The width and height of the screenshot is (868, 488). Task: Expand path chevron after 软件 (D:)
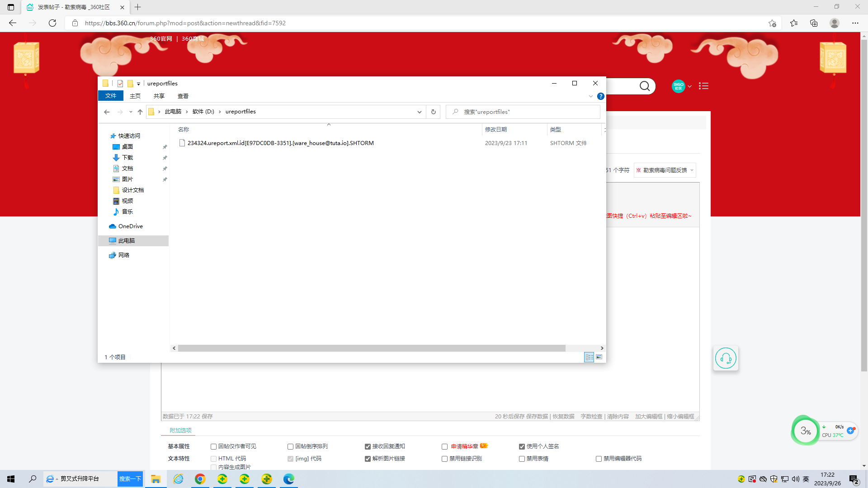(220, 112)
